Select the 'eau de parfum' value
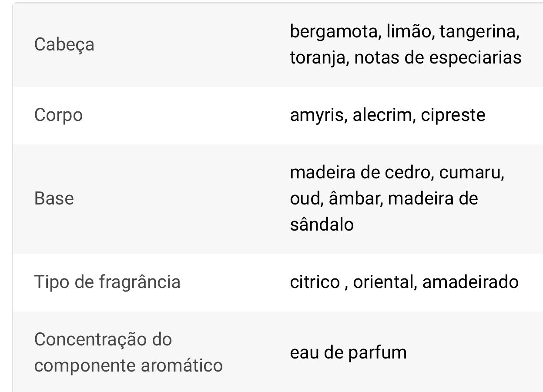The image size is (543, 392). click(348, 352)
